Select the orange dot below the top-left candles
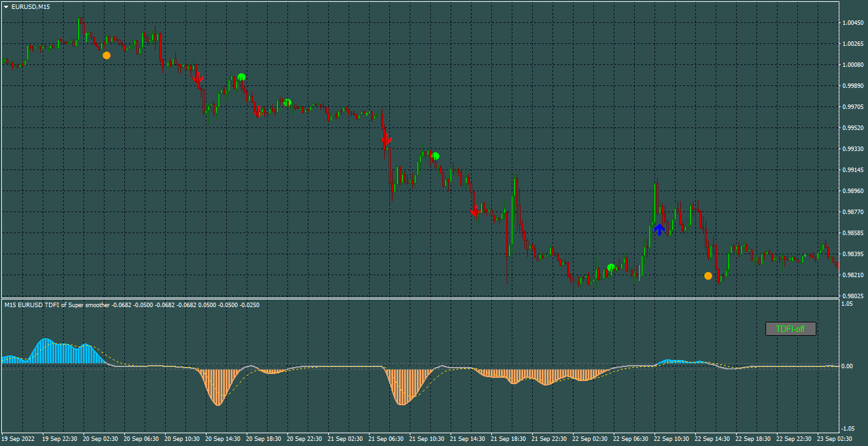 click(x=106, y=55)
